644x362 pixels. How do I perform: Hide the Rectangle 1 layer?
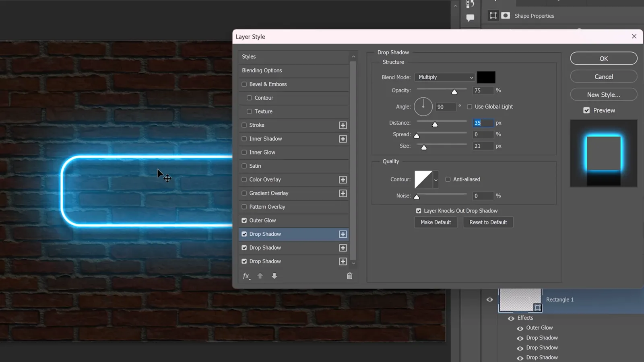(x=489, y=300)
